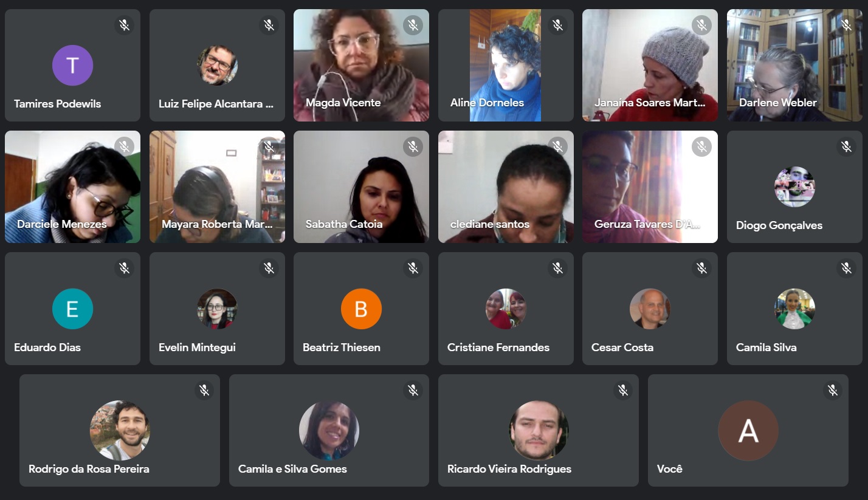
Task: Click muted mic icon on Diogo Gonçalves tile
Action: coord(846,146)
